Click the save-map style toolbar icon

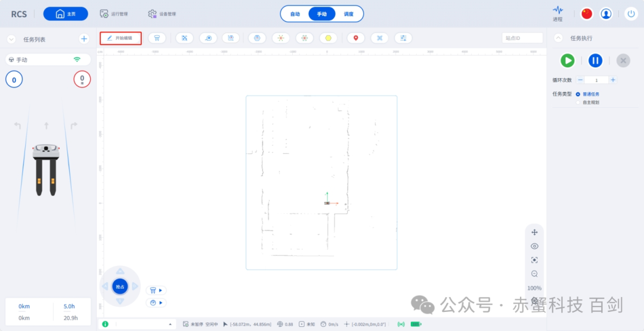click(x=231, y=38)
